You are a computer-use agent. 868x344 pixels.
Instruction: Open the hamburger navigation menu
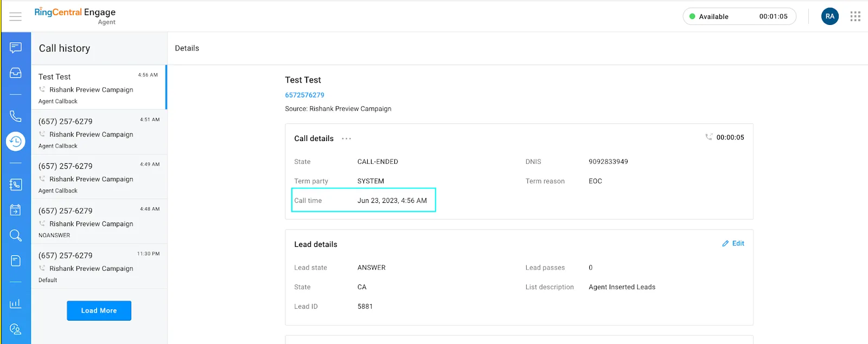[x=16, y=16]
